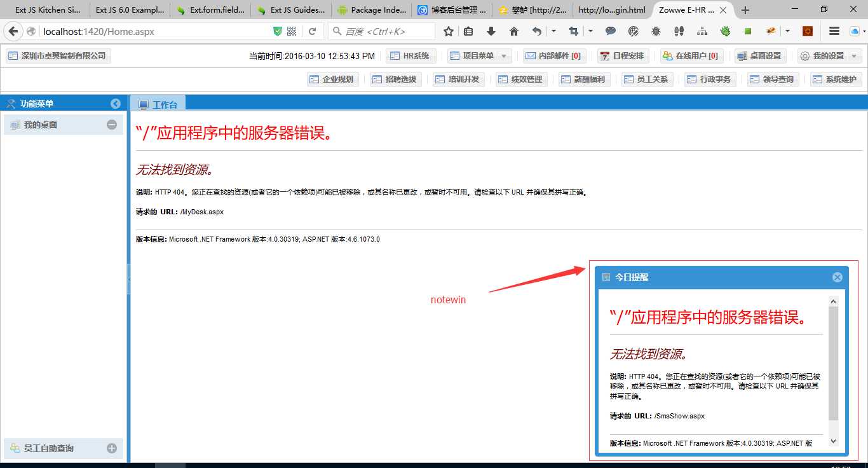Click the address bar URL field
Image resolution: width=868 pixels, height=468 pixels.
coord(156,31)
